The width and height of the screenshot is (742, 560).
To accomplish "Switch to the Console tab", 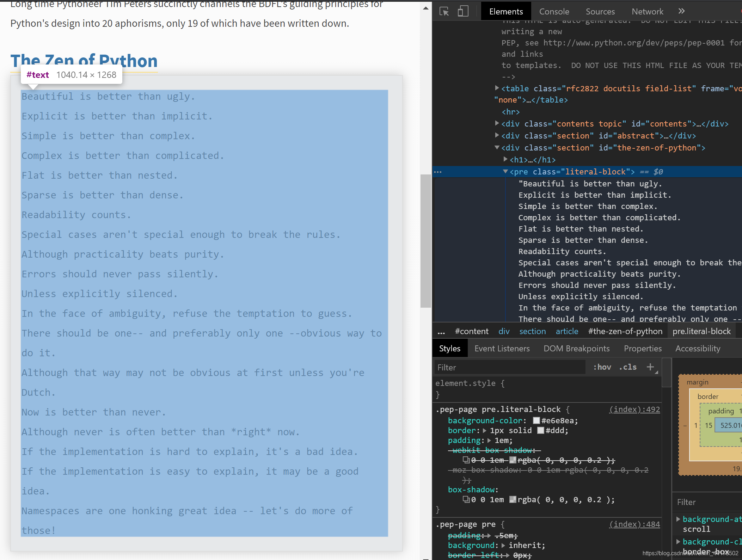I will [554, 12].
